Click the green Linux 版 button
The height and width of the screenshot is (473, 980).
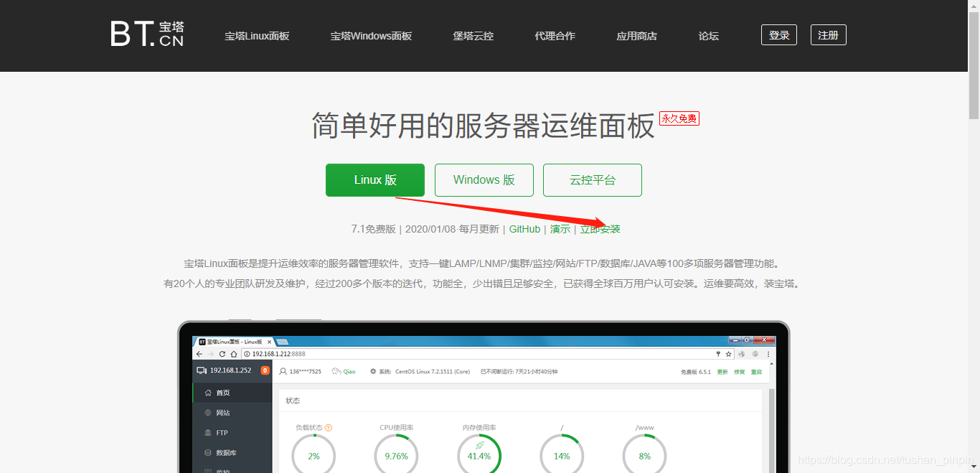coord(375,180)
